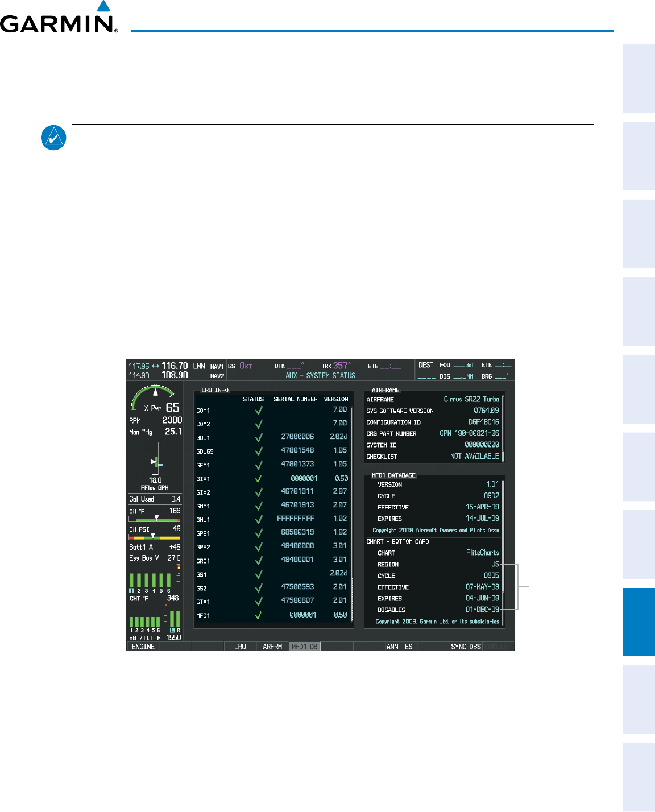Activate the highlighted MFD1 DB softkey

[305, 647]
